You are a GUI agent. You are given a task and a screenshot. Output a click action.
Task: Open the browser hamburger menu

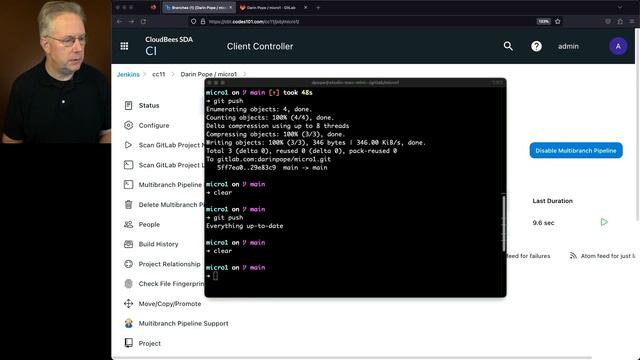tap(631, 21)
